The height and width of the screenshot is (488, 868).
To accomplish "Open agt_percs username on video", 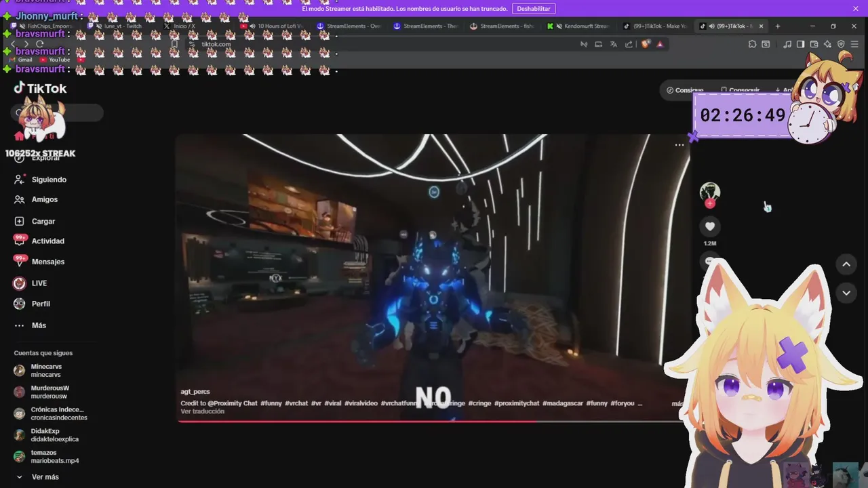I will point(195,392).
